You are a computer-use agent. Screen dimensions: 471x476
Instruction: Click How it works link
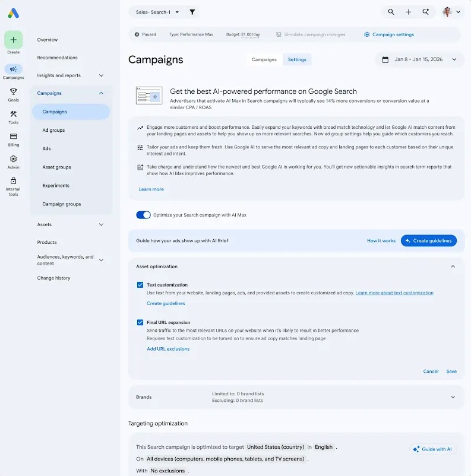point(381,241)
